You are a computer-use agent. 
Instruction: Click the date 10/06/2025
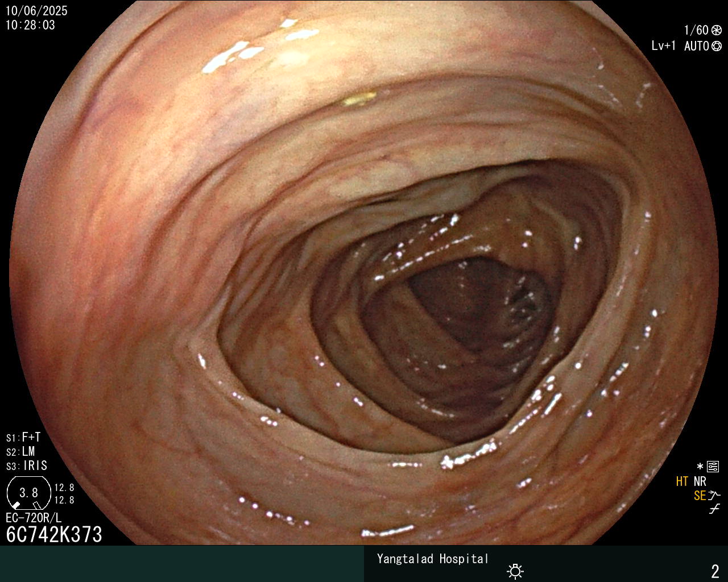(36, 11)
